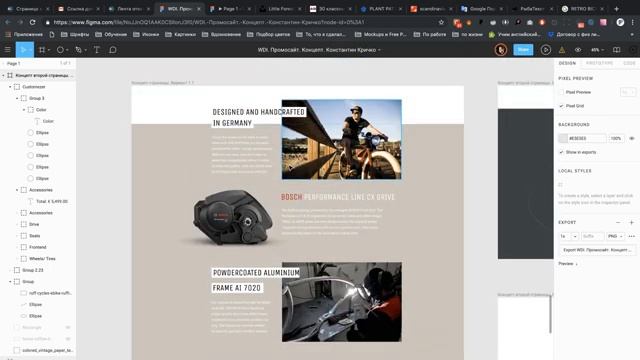Open export options three-dot menu
This screenshot has width=640, height=360.
[632, 236]
